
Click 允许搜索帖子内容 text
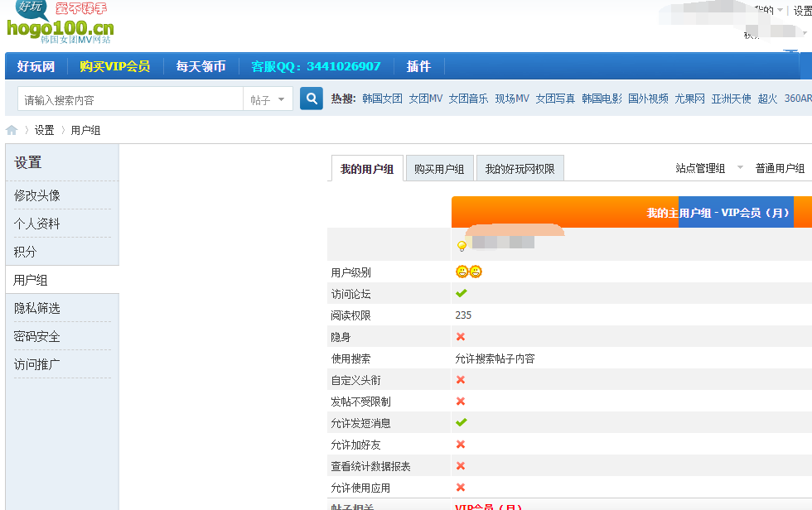coord(495,358)
